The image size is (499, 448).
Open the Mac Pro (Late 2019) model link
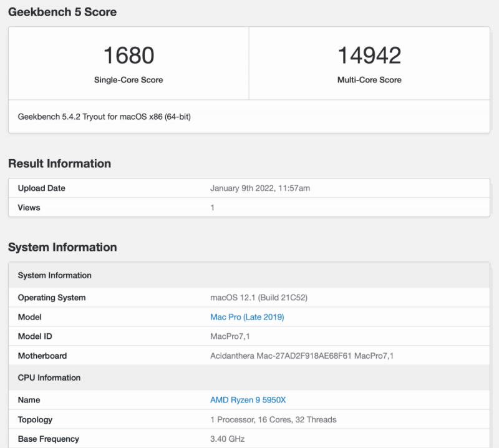point(247,317)
